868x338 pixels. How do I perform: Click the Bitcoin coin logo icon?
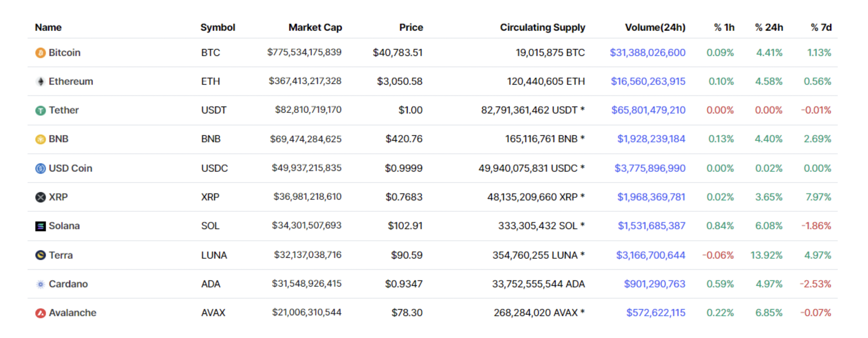[x=40, y=53]
